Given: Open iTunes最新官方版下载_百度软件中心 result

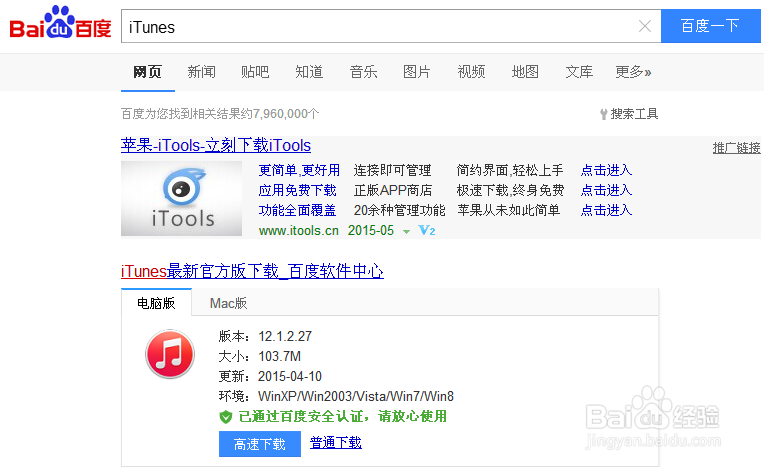Looking at the screenshot, I should (252, 271).
